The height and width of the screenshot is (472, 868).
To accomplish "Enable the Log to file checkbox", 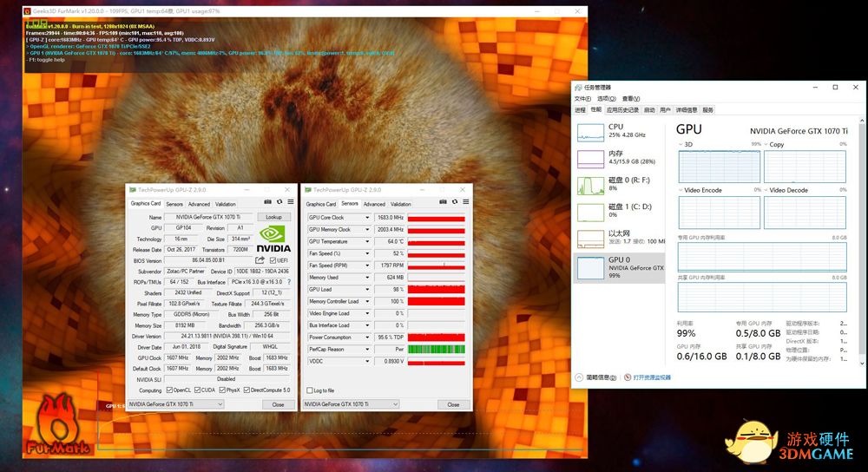I will [310, 390].
